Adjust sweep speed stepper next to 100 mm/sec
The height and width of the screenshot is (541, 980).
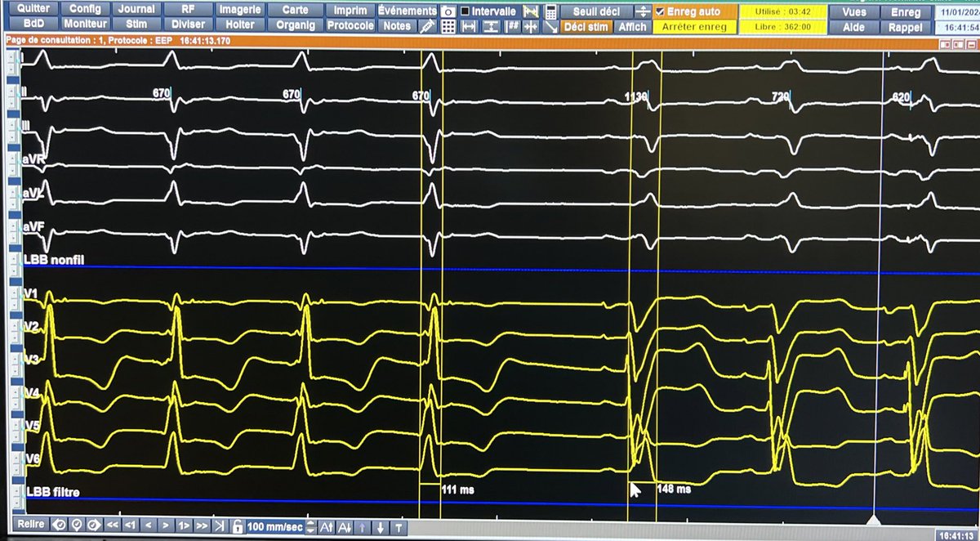(310, 526)
